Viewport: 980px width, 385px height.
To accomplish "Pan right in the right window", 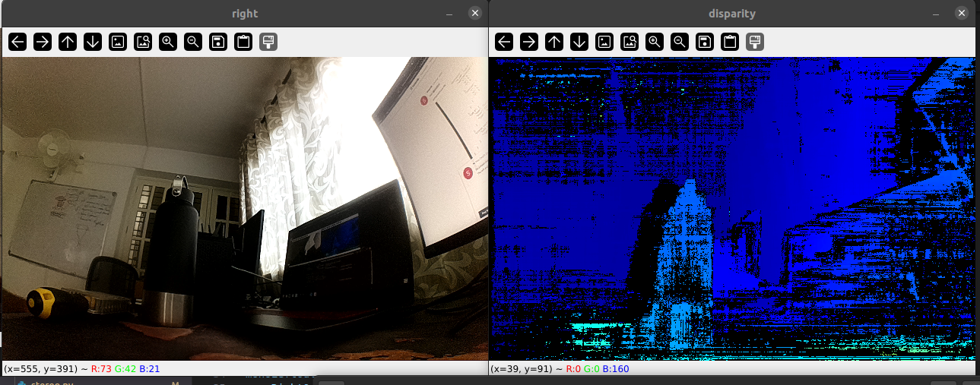I will click(x=43, y=42).
